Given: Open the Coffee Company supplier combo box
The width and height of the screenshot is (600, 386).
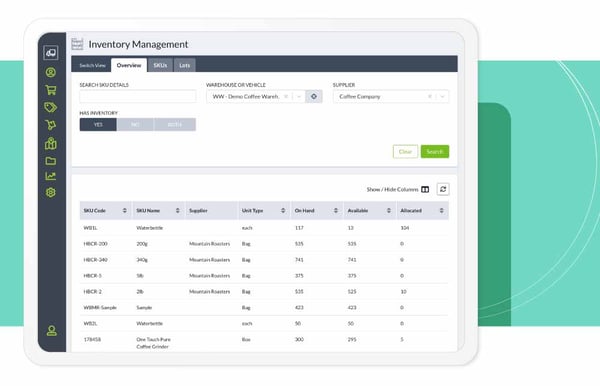Looking at the screenshot, I should pyautogui.click(x=391, y=96).
